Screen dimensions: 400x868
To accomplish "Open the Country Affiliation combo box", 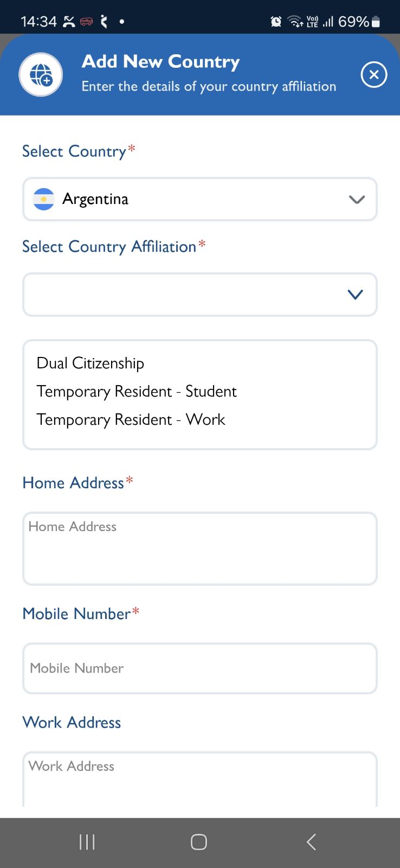I will pyautogui.click(x=184, y=295).
